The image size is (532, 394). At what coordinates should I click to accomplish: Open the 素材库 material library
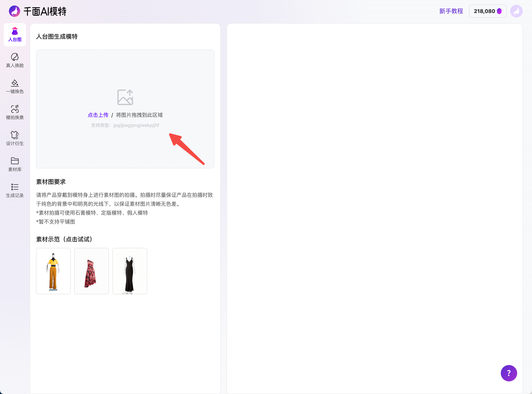[15, 165]
